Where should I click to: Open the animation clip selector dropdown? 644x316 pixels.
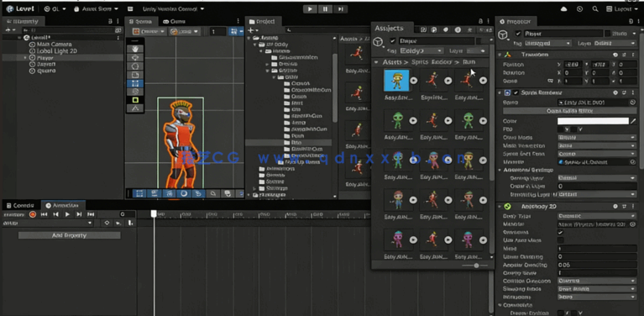[48, 223]
